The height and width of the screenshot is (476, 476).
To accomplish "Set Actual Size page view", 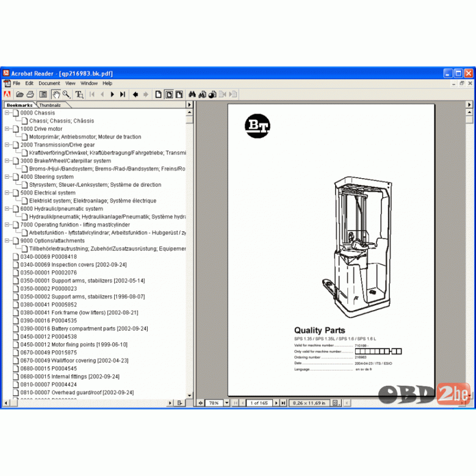I will 158,95.
